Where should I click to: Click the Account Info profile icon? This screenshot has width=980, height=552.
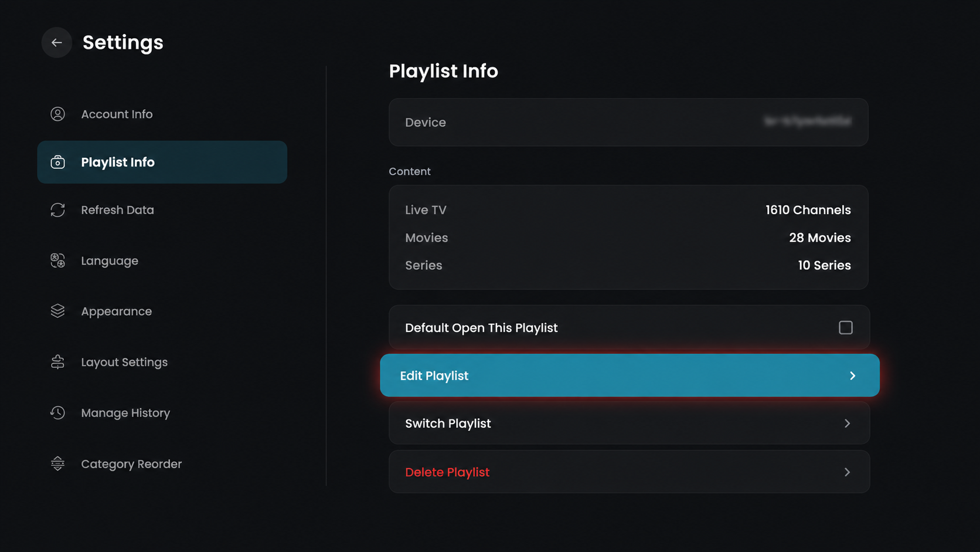pos(57,114)
